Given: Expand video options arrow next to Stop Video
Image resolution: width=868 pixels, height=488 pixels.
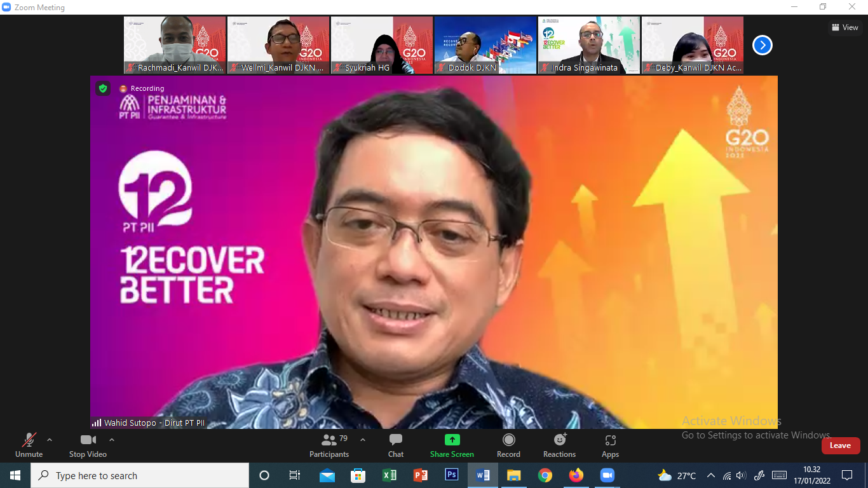Looking at the screenshot, I should pos(112,440).
